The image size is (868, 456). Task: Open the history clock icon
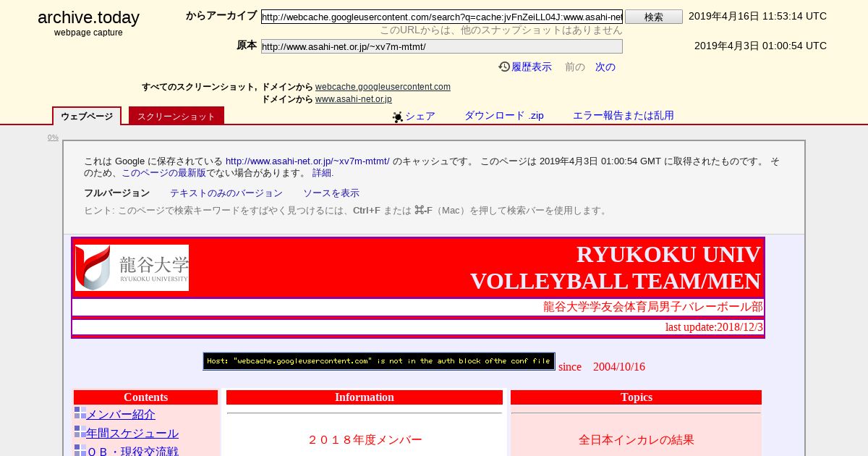(504, 67)
